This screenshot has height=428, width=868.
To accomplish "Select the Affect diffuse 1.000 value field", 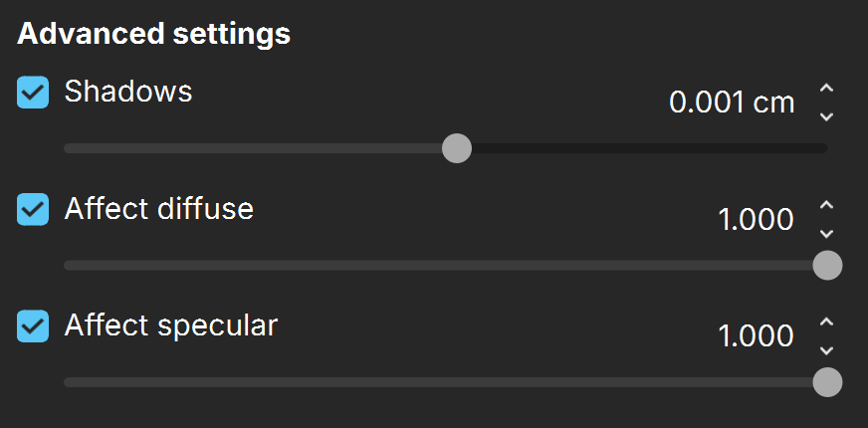I will (756, 219).
